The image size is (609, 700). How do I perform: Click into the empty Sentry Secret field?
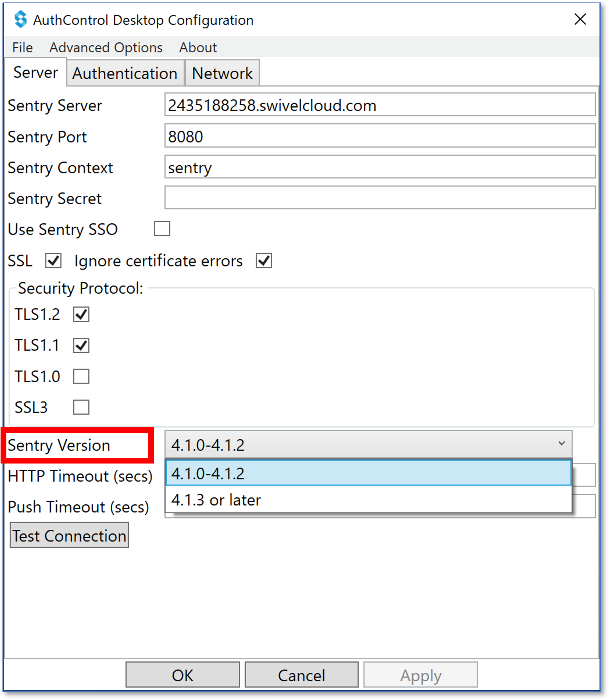[x=380, y=198]
